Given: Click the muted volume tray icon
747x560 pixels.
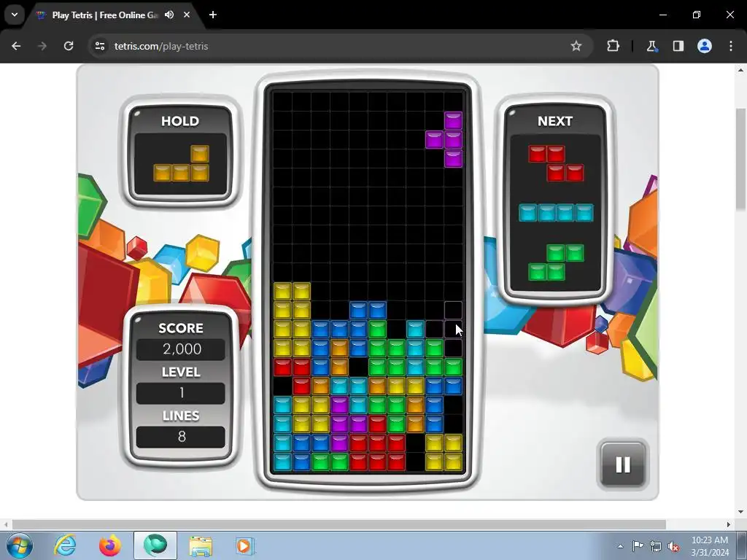Looking at the screenshot, I should 673,546.
